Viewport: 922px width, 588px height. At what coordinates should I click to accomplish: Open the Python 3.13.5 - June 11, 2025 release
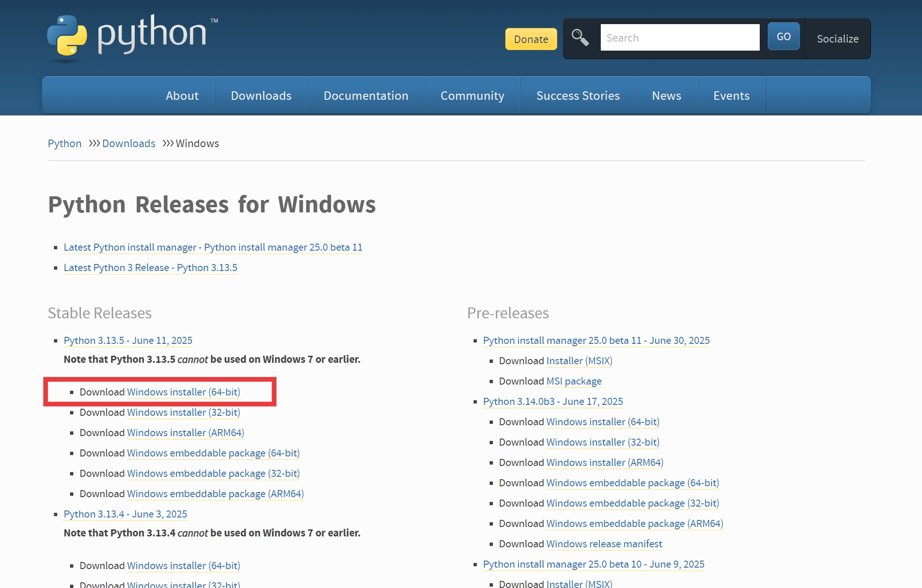[128, 341]
